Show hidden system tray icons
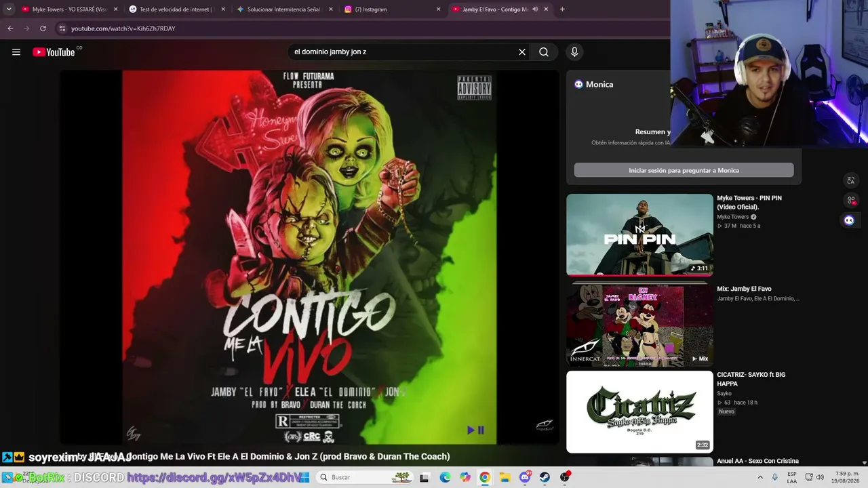This screenshot has width=868, height=488. pos(760,477)
